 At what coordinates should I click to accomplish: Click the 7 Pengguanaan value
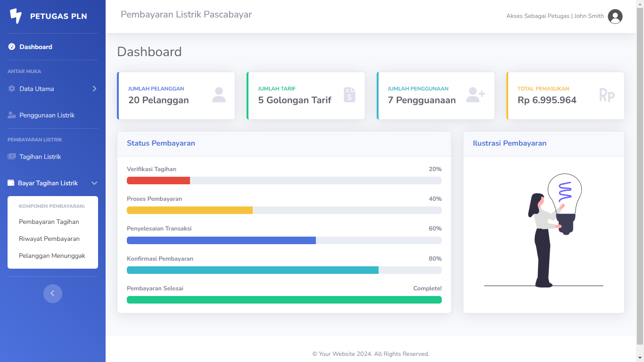point(421,100)
